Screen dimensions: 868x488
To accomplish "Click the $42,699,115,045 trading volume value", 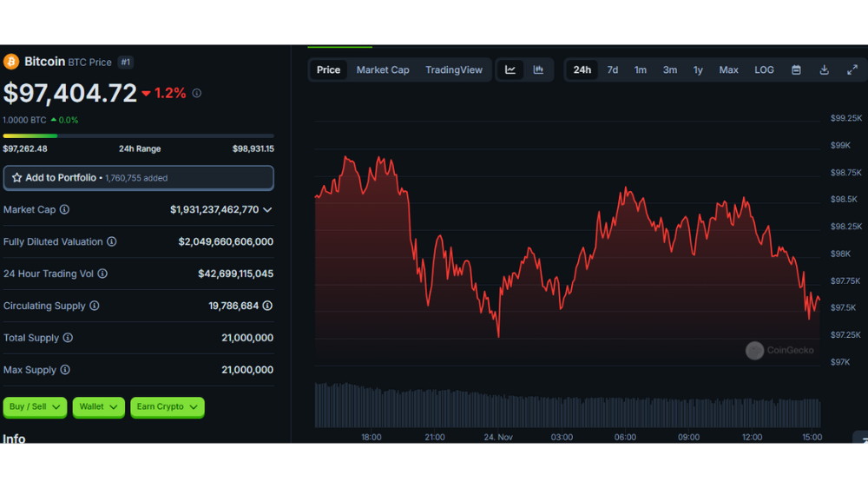I will click(236, 274).
